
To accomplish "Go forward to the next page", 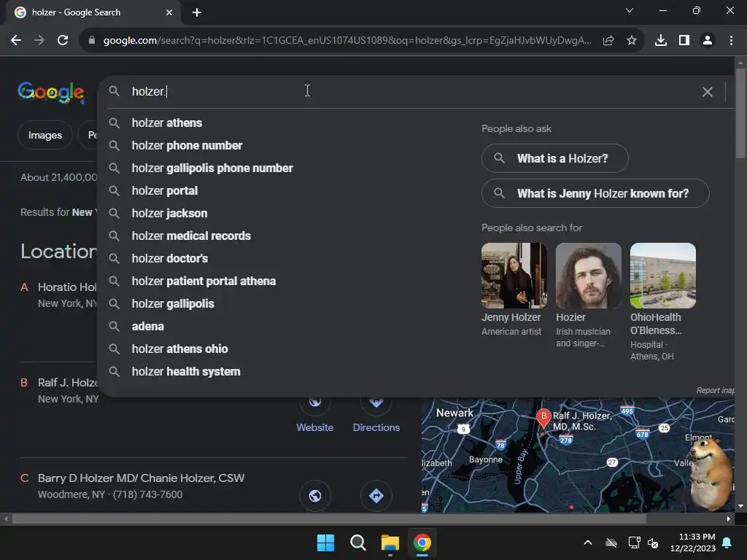I will (x=39, y=41).
